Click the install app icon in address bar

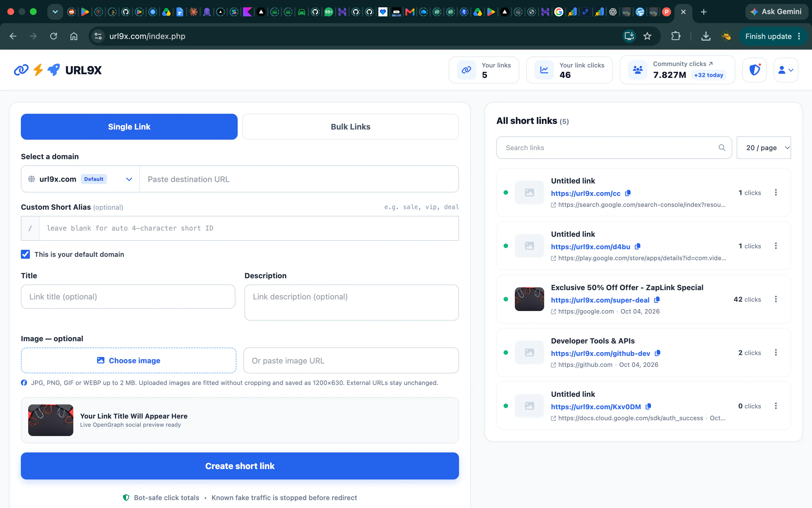[x=629, y=36]
